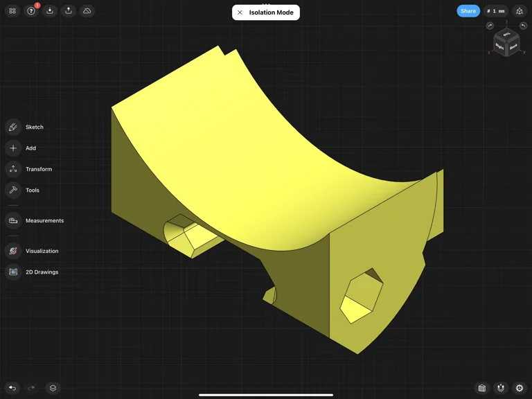Open the help menu with notification badge
This screenshot has height=399, width=532.
(31, 11)
